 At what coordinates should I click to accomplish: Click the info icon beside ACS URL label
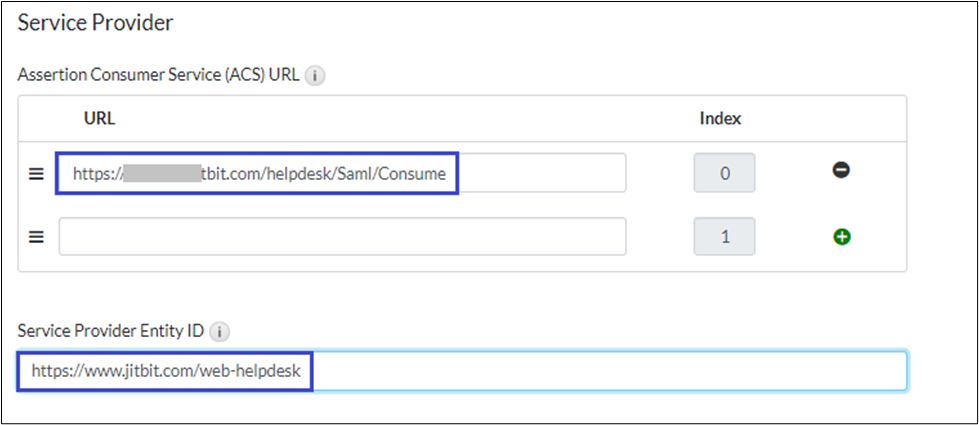[315, 75]
